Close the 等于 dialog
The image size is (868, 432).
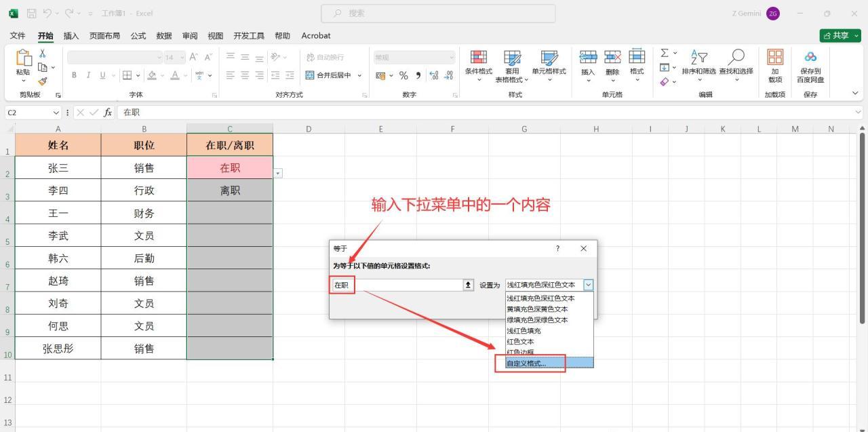click(x=584, y=248)
